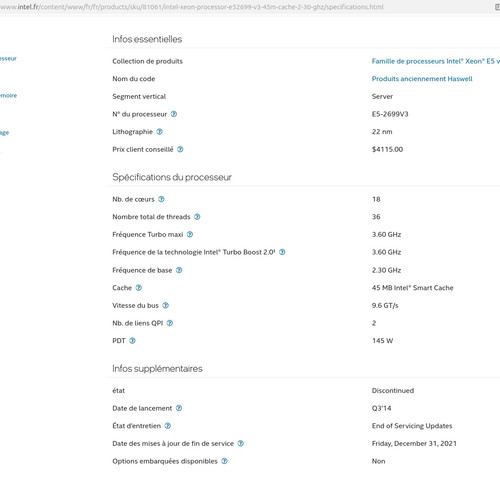500x482 pixels.
Task: Click help icon beside Vitesse du bus
Action: pyautogui.click(x=165, y=306)
